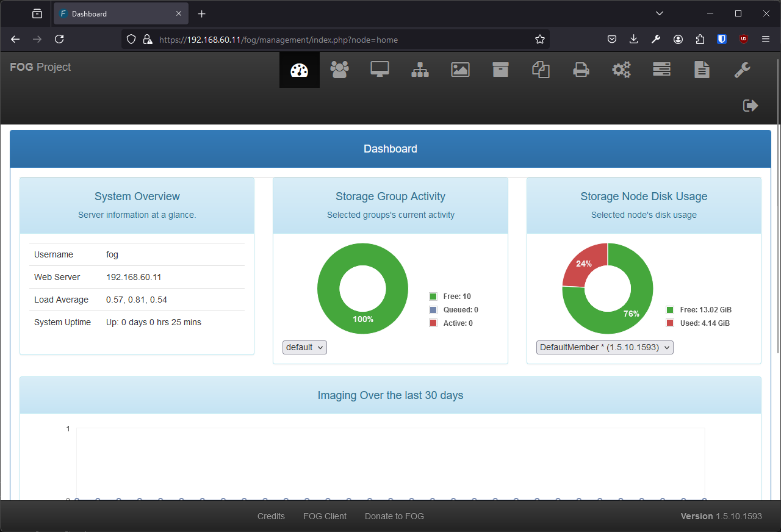Screen dimensions: 781x532
Task: Open the Bitwarden extension icon
Action: click(722, 39)
